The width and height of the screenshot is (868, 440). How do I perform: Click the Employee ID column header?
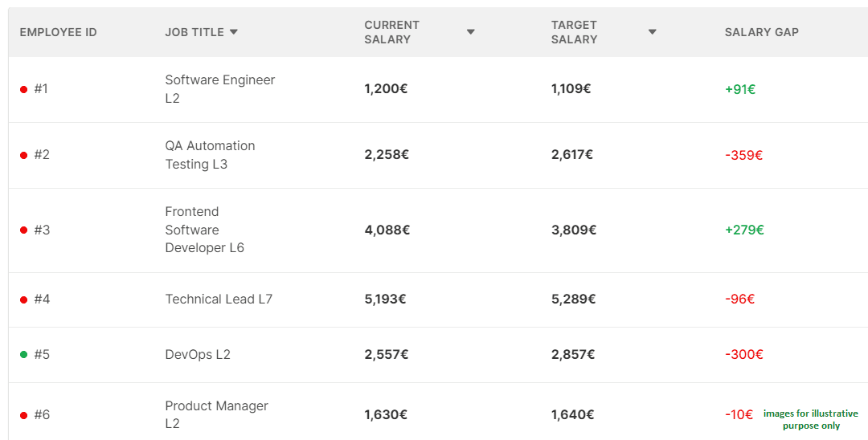pyautogui.click(x=58, y=32)
